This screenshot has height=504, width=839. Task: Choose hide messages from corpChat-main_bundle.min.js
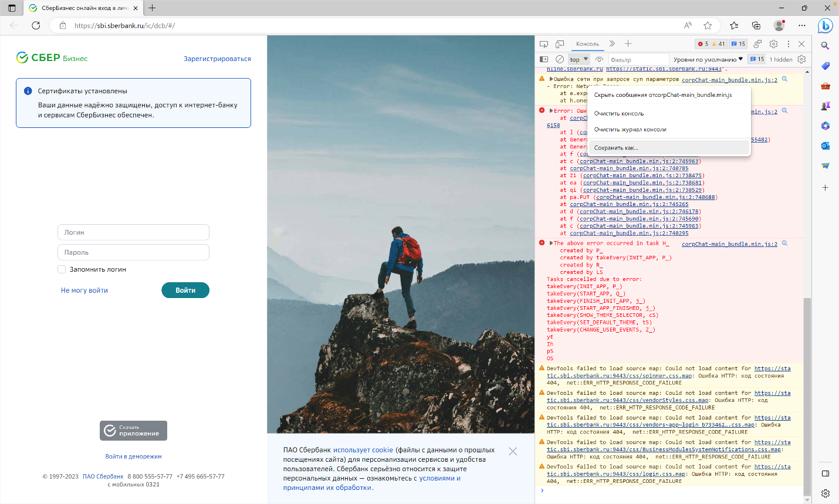[669, 95]
